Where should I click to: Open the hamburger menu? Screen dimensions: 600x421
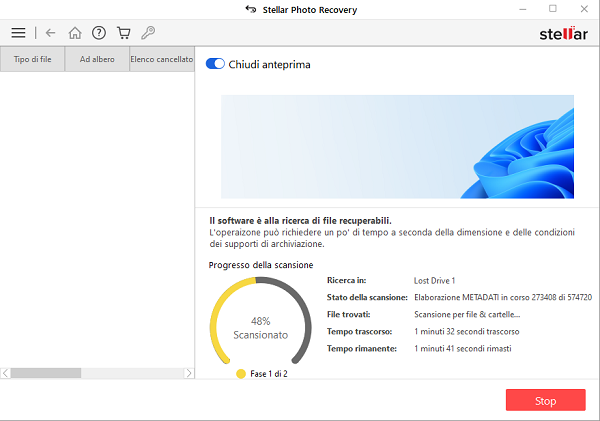18,33
